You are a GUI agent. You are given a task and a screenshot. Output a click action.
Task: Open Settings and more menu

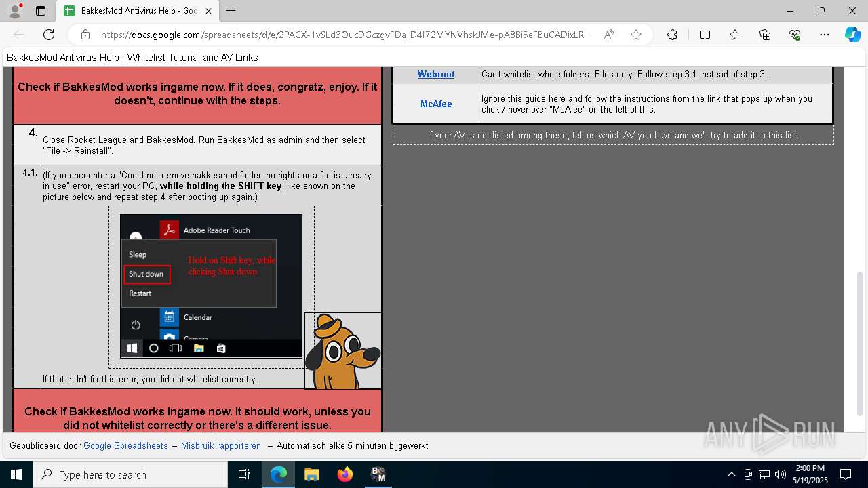825,35
